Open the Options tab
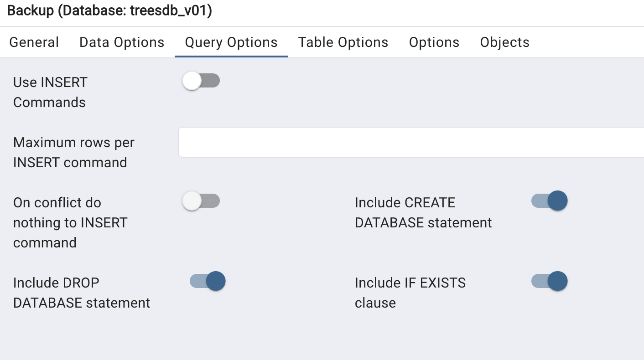644x360 pixels. pos(434,42)
